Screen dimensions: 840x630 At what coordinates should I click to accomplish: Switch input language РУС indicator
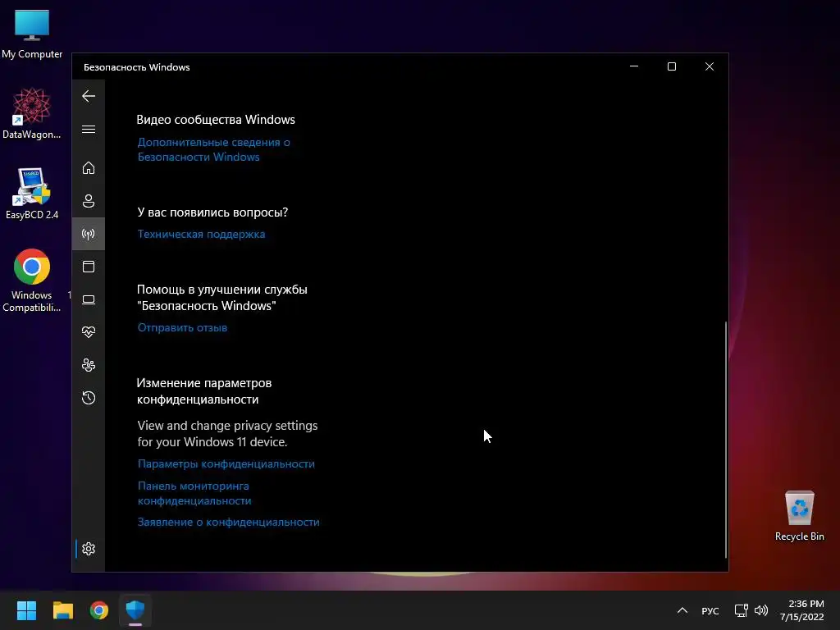point(710,610)
